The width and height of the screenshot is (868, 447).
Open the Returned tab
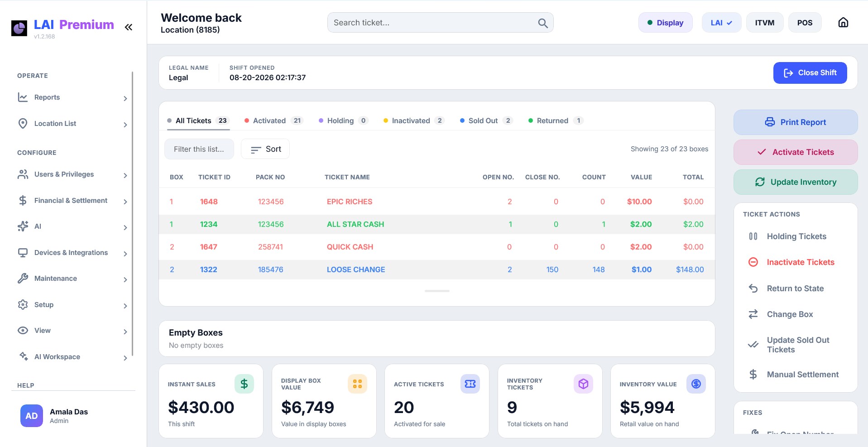556,121
